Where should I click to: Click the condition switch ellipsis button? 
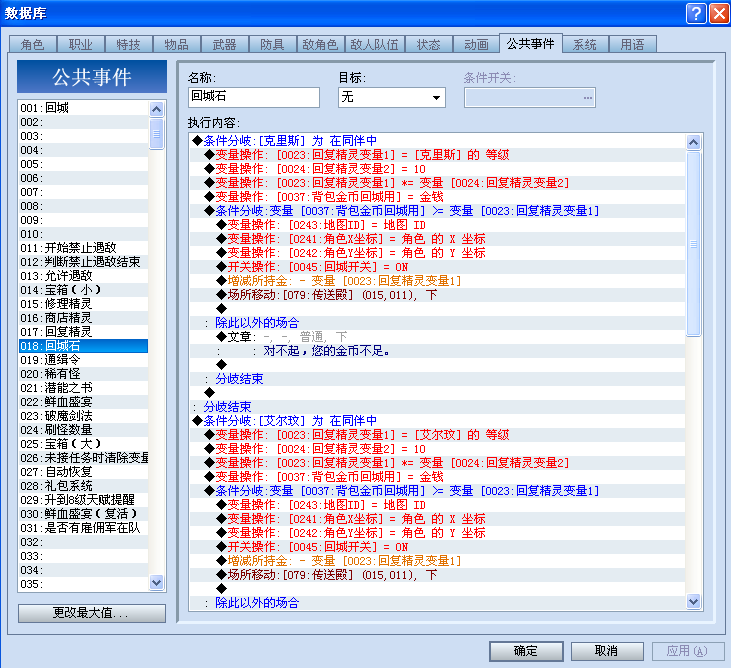[587, 98]
